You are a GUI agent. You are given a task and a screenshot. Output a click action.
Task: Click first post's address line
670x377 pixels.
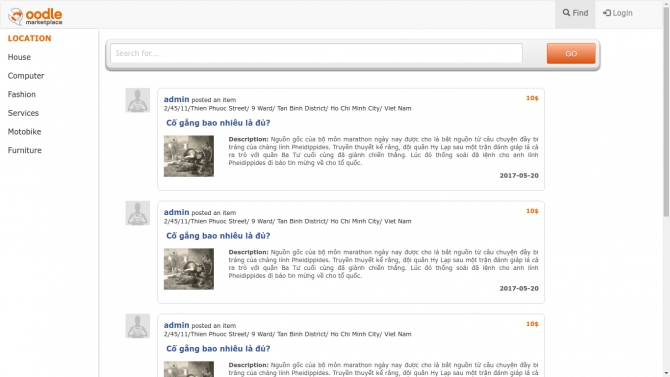[x=288, y=109]
